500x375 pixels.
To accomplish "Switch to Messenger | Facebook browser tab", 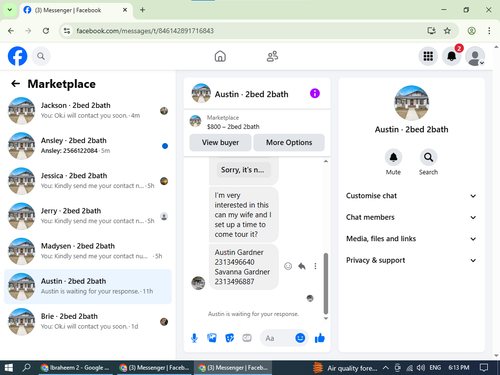I will coord(77,10).
